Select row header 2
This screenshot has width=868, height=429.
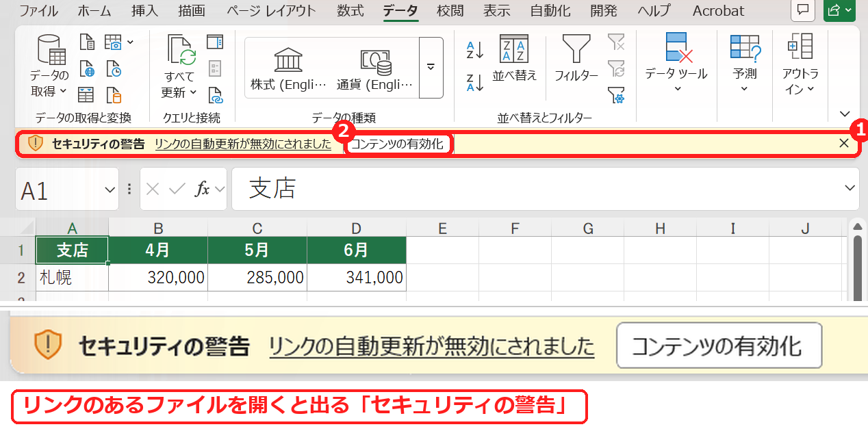21,277
